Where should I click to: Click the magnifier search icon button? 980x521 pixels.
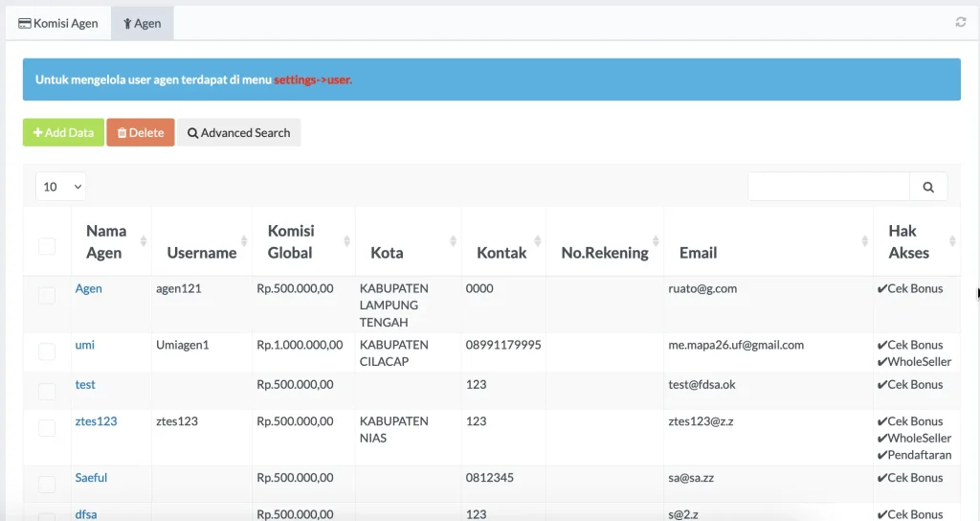coord(927,187)
